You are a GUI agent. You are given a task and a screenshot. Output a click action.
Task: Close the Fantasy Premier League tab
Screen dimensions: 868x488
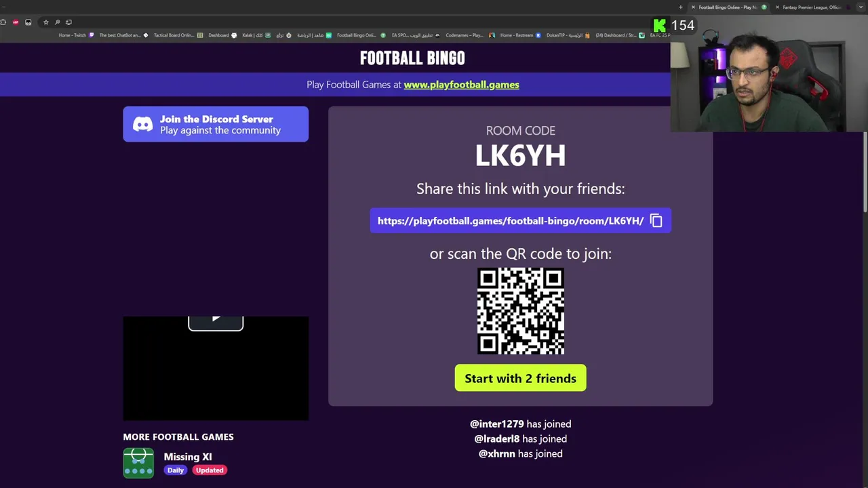coord(777,7)
